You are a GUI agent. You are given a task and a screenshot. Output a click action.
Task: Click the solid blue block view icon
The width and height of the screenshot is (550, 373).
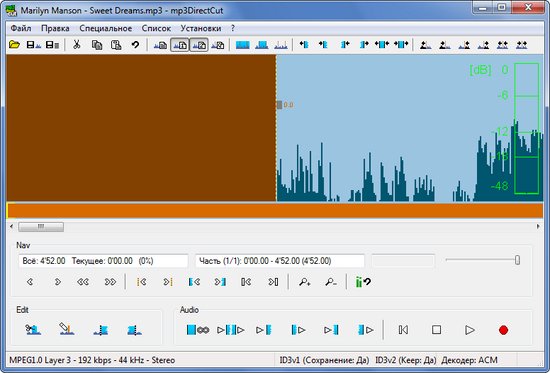pyautogui.click(x=243, y=45)
